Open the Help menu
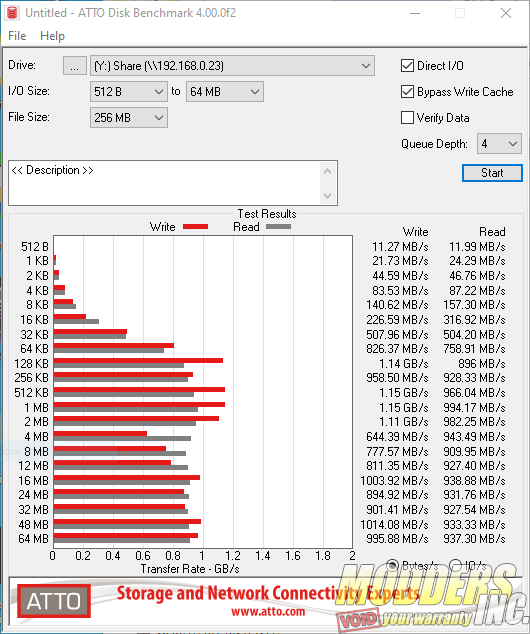This screenshot has height=634, width=530. (52, 36)
